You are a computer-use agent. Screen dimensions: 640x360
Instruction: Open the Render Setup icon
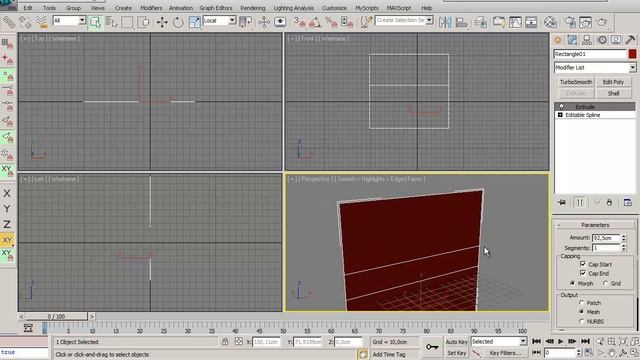coord(570,22)
